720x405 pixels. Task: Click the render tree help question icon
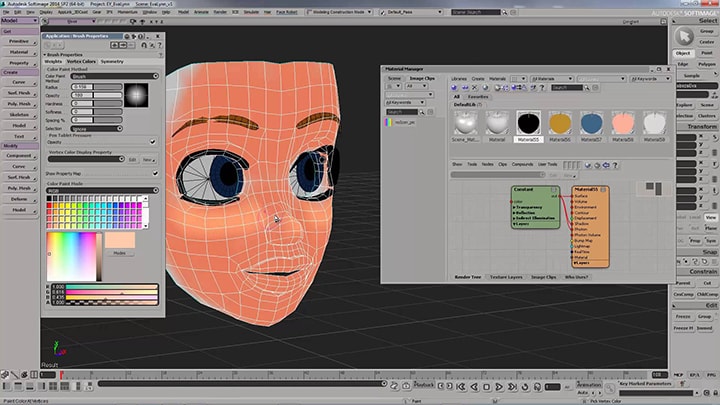tap(615, 165)
